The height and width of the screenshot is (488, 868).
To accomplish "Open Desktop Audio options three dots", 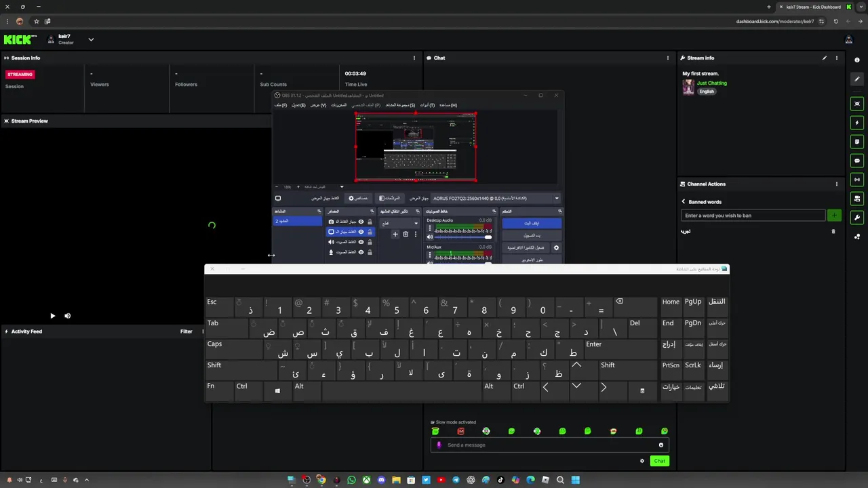I will click(x=430, y=228).
